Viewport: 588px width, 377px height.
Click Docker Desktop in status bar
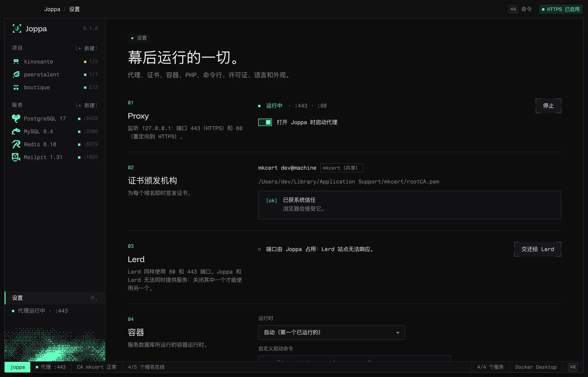coord(536,367)
